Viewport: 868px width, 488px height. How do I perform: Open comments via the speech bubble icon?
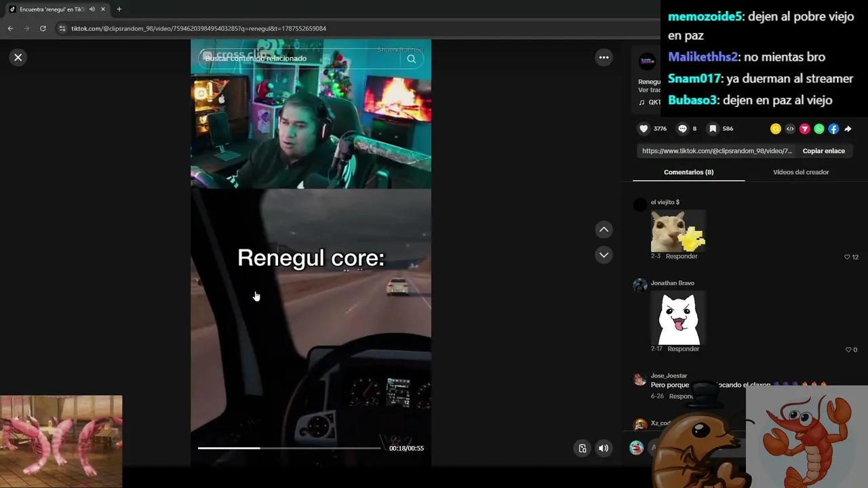(x=682, y=129)
